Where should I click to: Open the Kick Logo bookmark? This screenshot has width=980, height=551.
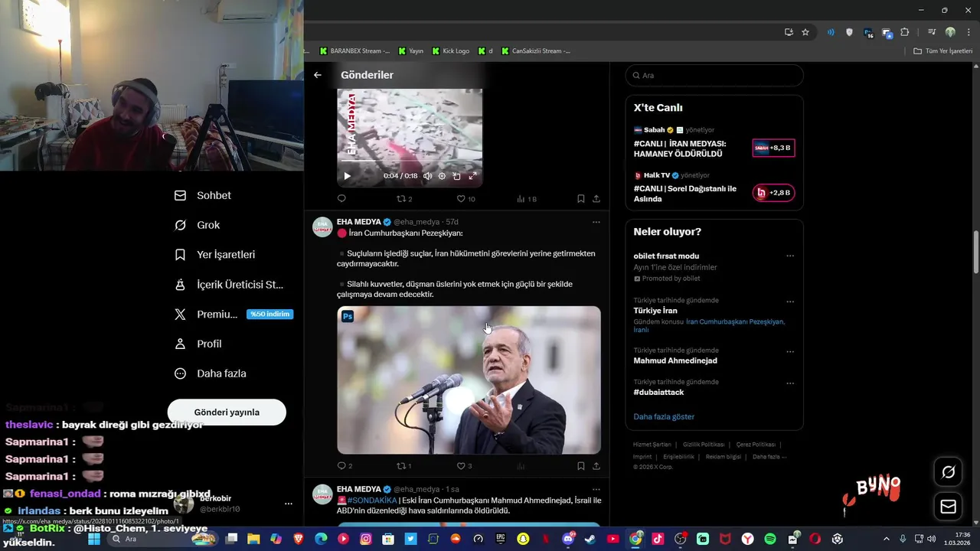[450, 51]
